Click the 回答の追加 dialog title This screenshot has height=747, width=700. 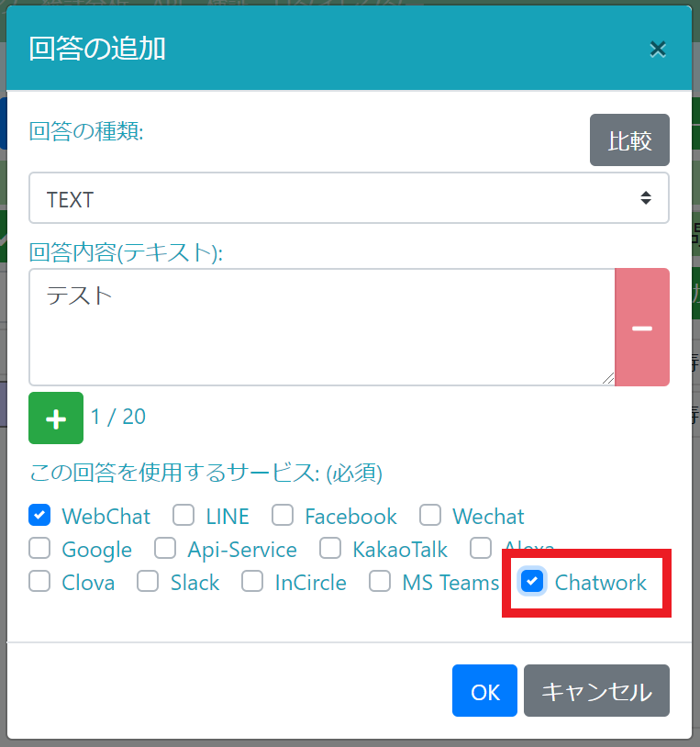point(97,49)
